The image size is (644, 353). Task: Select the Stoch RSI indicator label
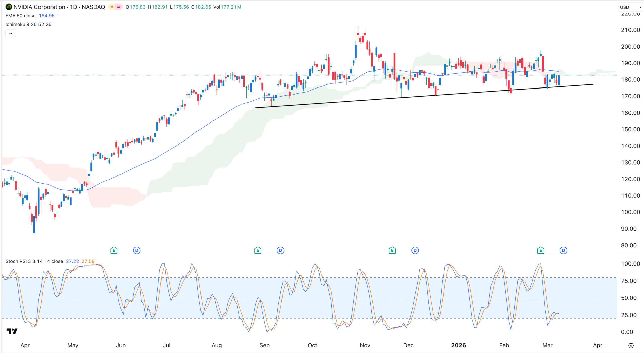(x=34, y=261)
